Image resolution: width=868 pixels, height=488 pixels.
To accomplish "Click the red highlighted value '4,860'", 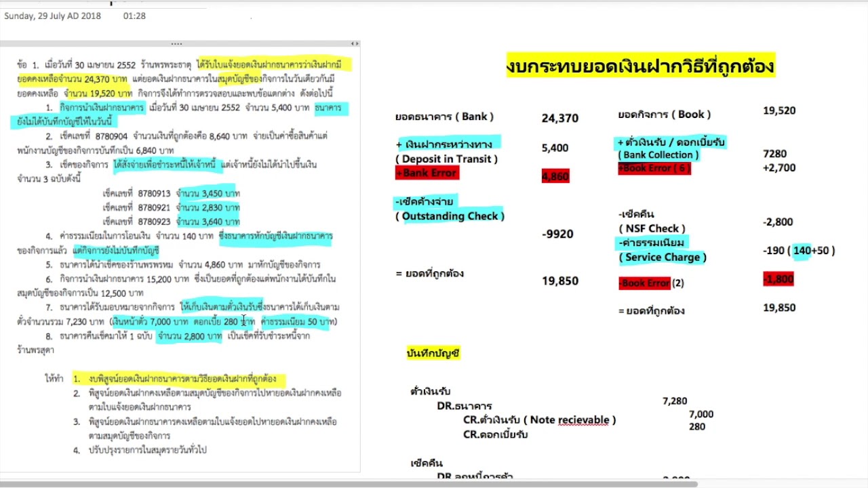I will [x=555, y=176].
